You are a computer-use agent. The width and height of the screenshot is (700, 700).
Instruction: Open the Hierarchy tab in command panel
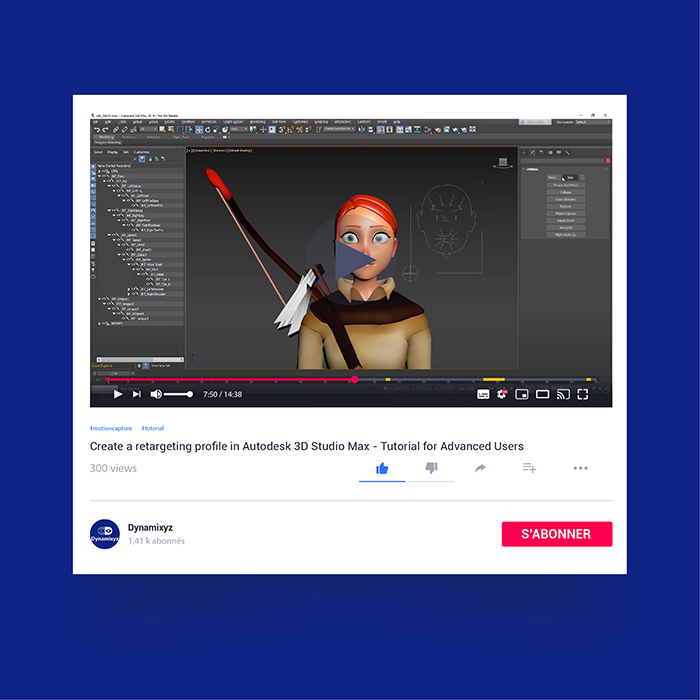541,152
